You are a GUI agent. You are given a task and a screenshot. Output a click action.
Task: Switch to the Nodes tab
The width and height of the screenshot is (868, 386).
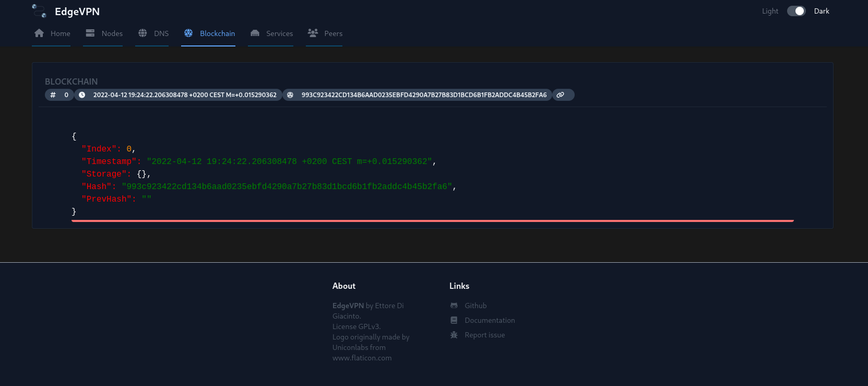pos(103,33)
